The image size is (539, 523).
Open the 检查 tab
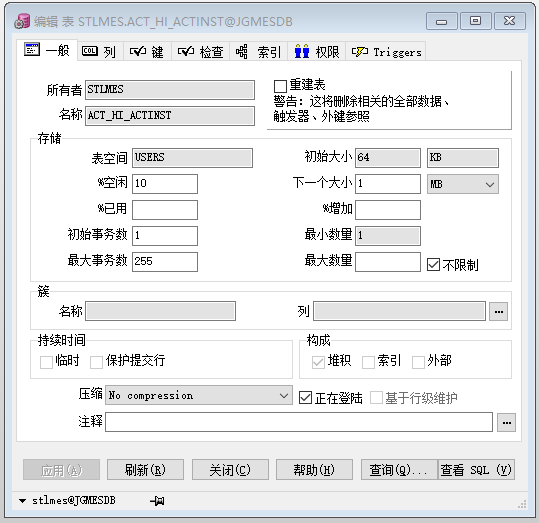tap(201, 52)
